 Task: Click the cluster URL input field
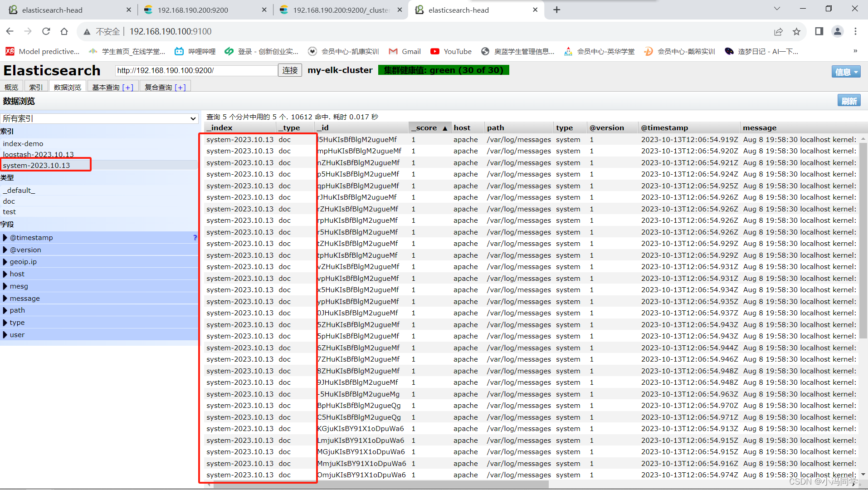(x=196, y=70)
